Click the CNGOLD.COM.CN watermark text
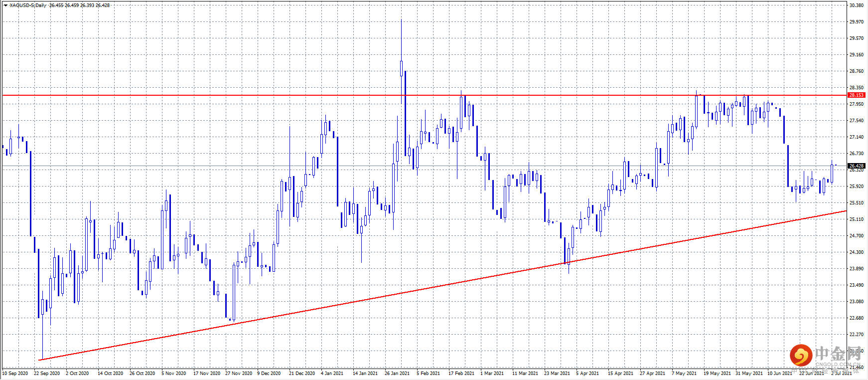This screenshot has width=868, height=380. (x=838, y=365)
